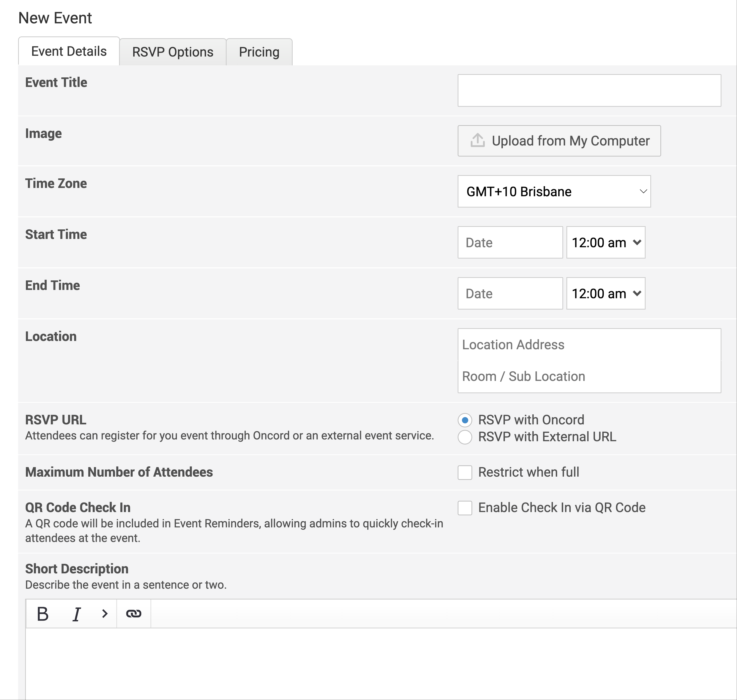Expand more formatting options chevron

point(104,614)
